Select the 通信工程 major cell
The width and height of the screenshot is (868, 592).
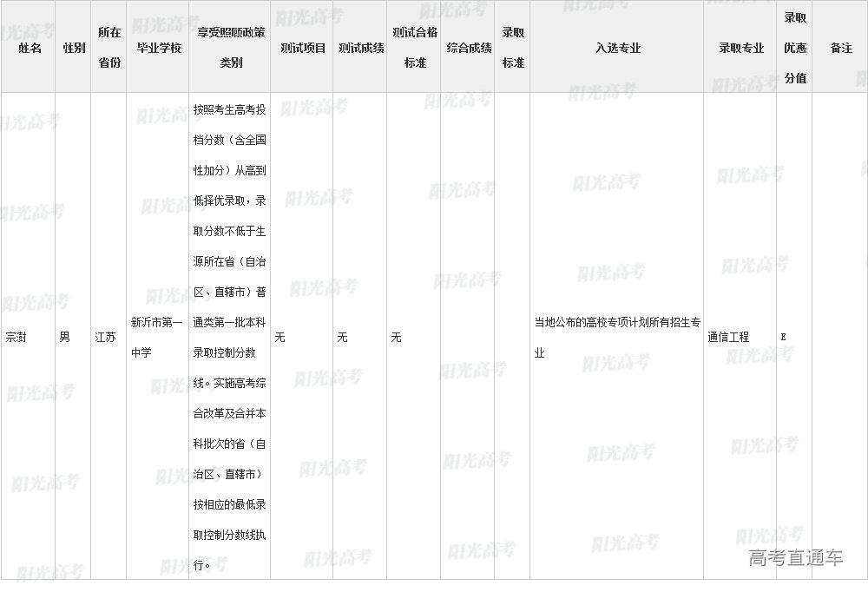coord(728,337)
